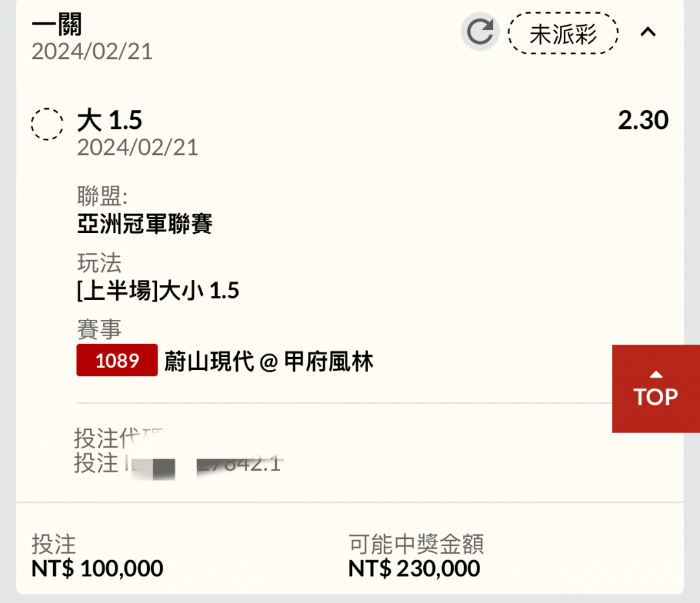Click the 賽事 label above the match
700x603 pixels.
pos(99,329)
